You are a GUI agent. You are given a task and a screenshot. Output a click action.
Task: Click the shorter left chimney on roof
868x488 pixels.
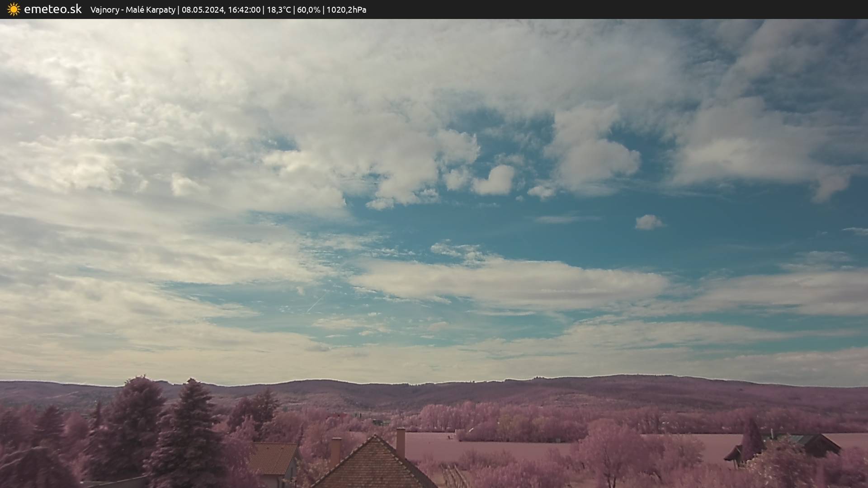(335, 451)
